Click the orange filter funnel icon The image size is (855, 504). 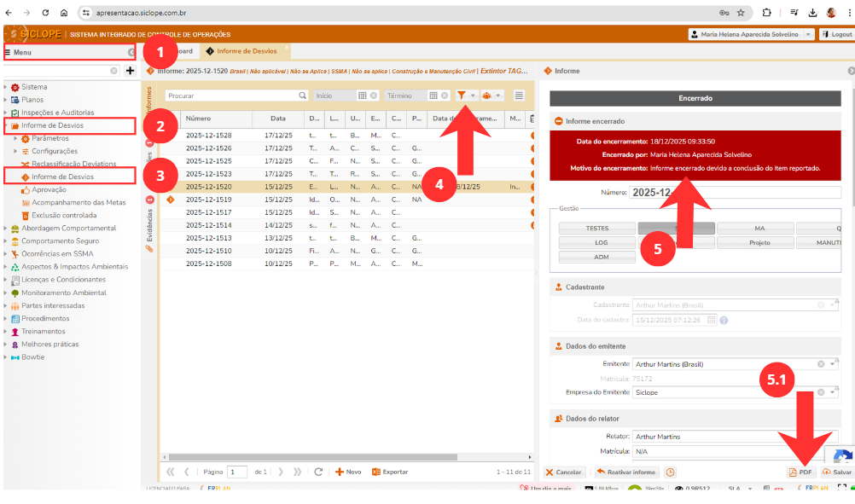pyautogui.click(x=462, y=96)
